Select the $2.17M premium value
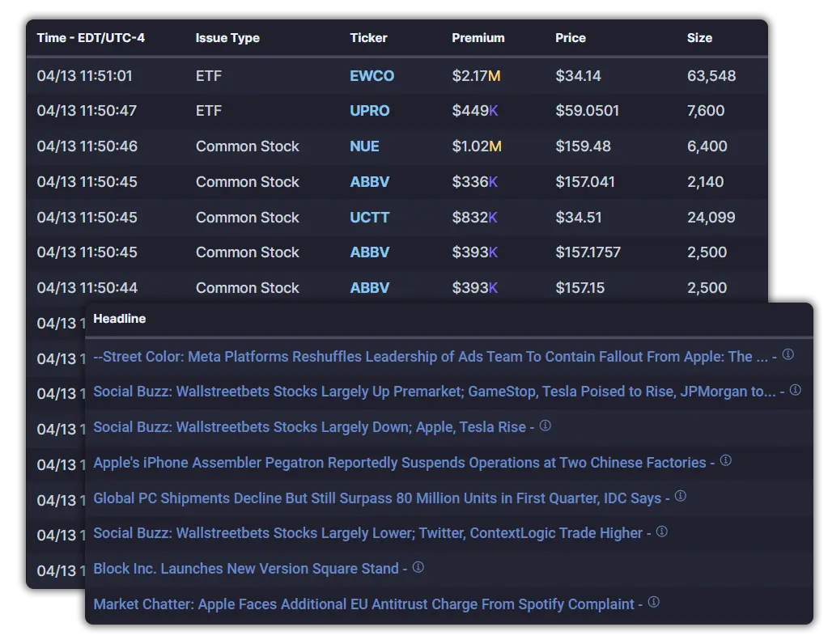This screenshot has height=644, width=828. point(476,76)
